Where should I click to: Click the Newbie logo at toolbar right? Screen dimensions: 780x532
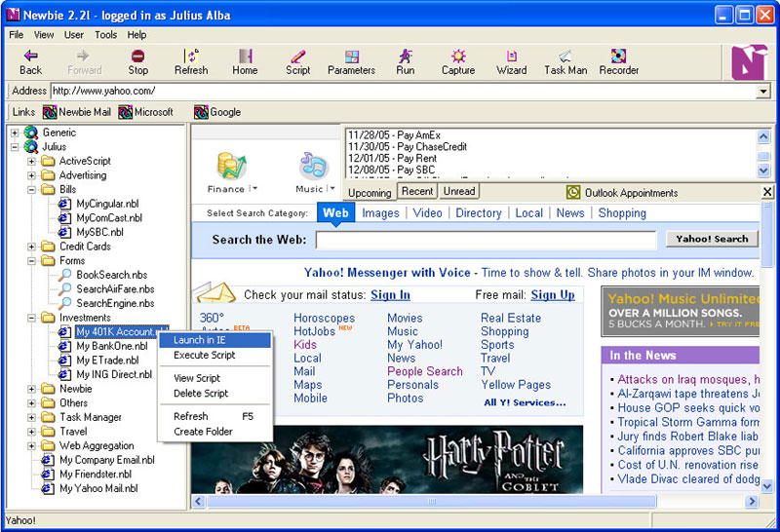pos(749,62)
